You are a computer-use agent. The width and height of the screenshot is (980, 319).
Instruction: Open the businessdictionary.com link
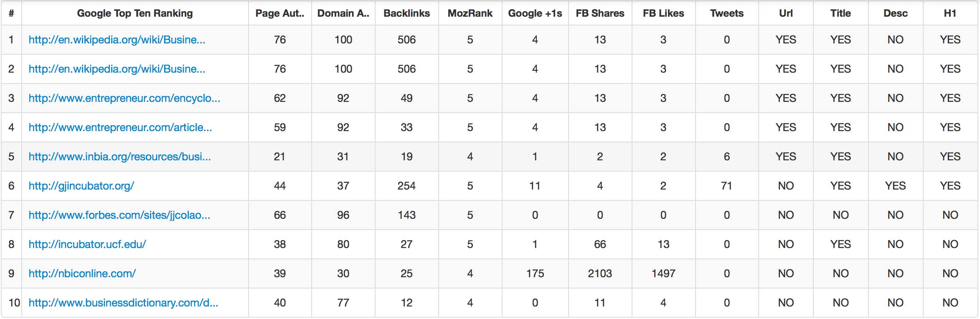(x=124, y=303)
